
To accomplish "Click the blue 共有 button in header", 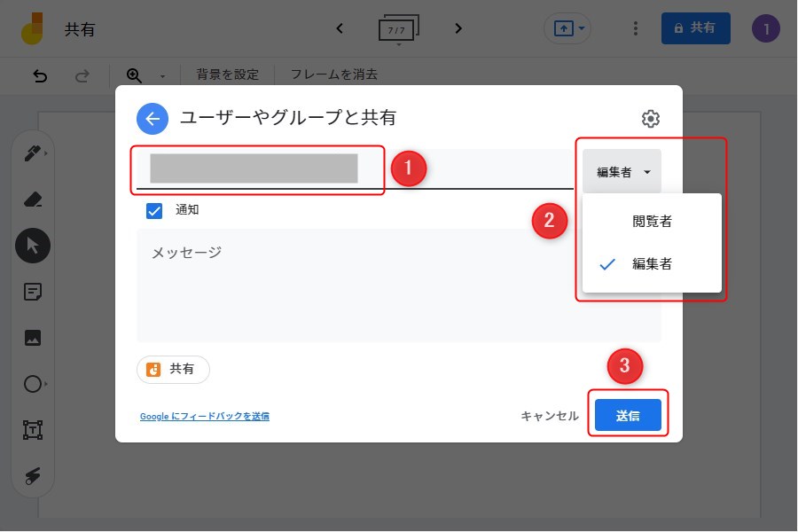I will coord(695,28).
